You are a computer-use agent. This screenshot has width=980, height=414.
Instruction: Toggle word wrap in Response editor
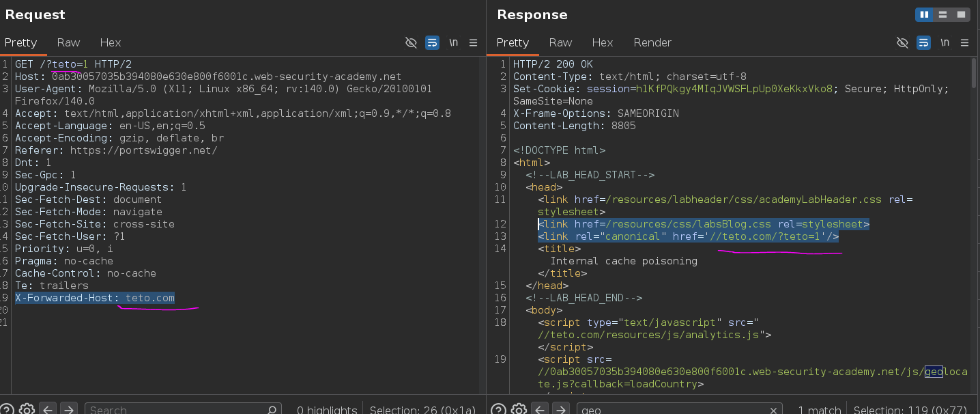(x=923, y=42)
